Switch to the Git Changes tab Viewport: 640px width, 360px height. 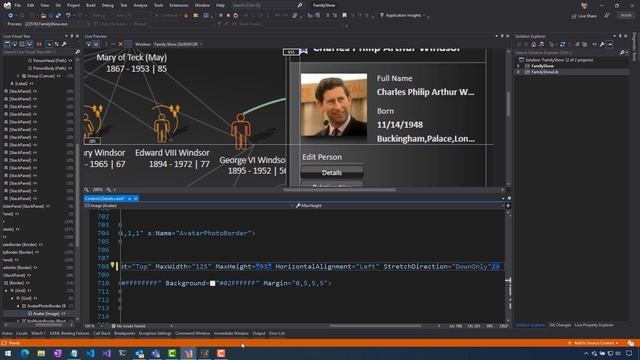tap(560, 325)
